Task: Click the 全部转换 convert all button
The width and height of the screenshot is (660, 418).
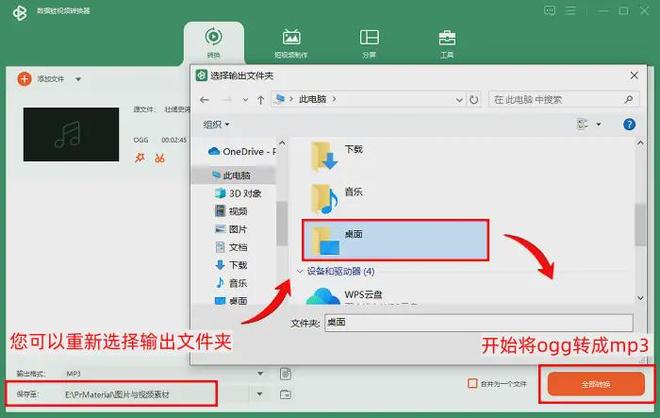Action: pyautogui.click(x=596, y=384)
